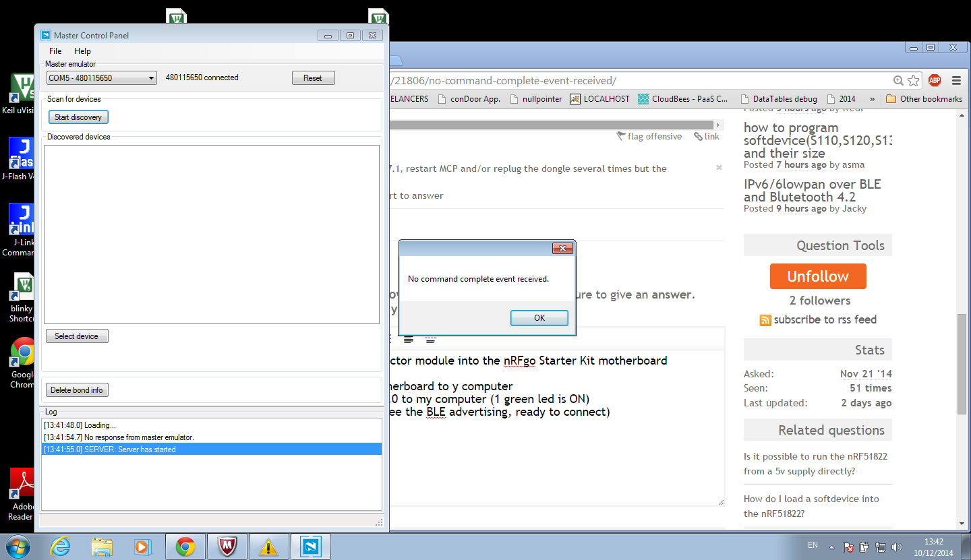Show hidden system tray icons
The width and height of the screenshot is (971, 560).
pos(831,547)
